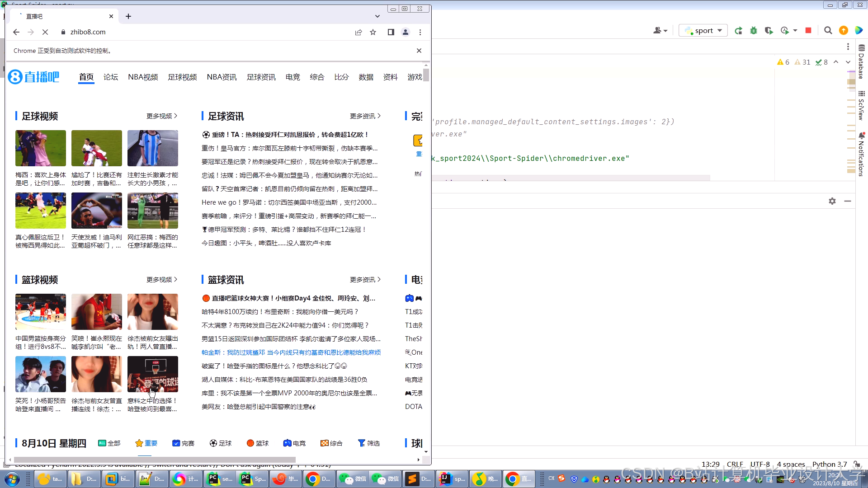868x488 pixels.
Task: Switch to the 足球资讯 navigation tab
Action: tap(261, 77)
